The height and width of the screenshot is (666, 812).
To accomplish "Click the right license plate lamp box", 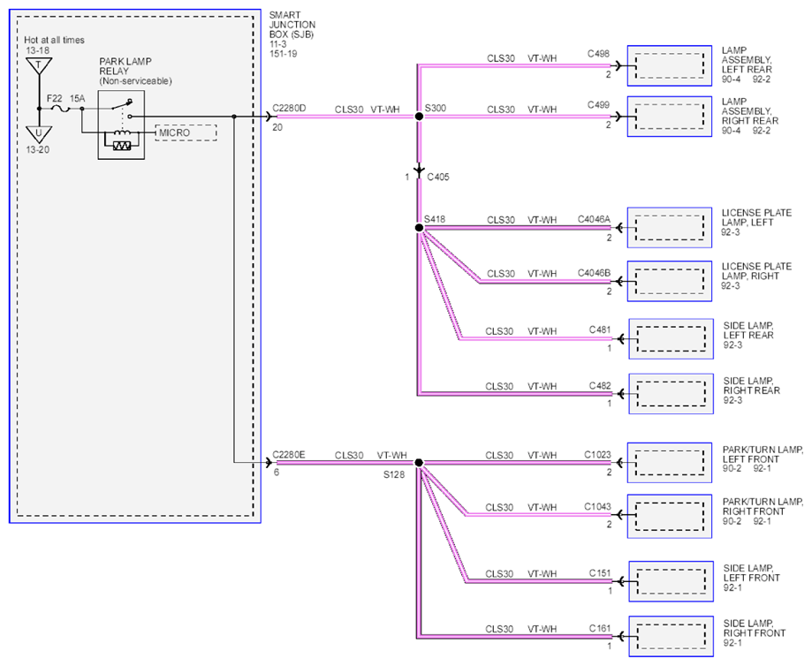I will pos(669,281).
